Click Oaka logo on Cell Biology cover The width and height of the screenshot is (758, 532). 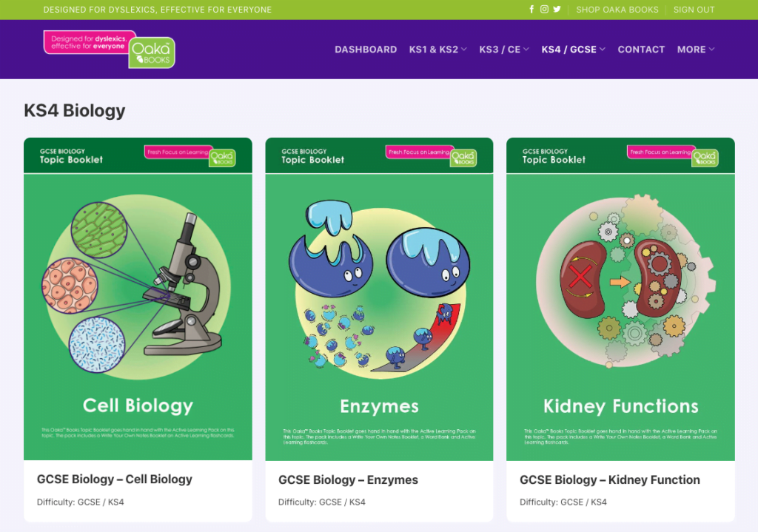(x=222, y=157)
